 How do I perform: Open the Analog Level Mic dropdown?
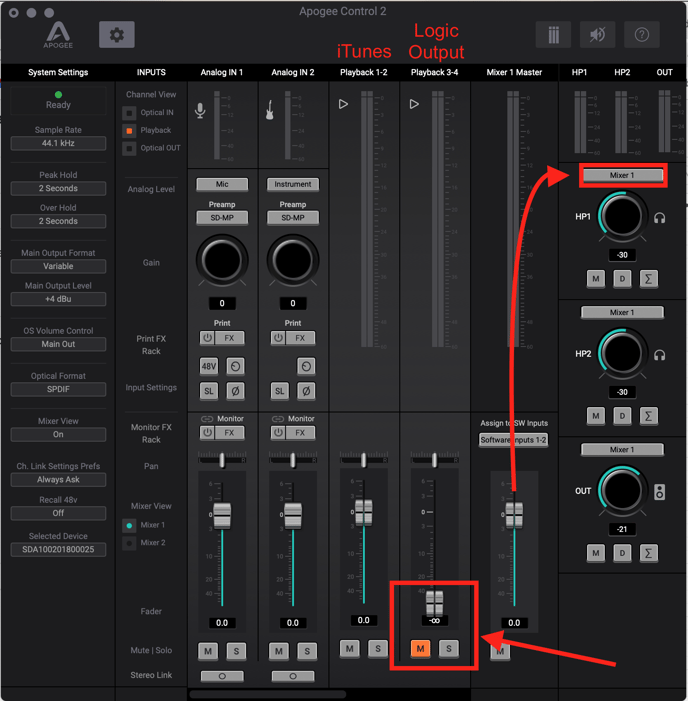[x=222, y=184]
